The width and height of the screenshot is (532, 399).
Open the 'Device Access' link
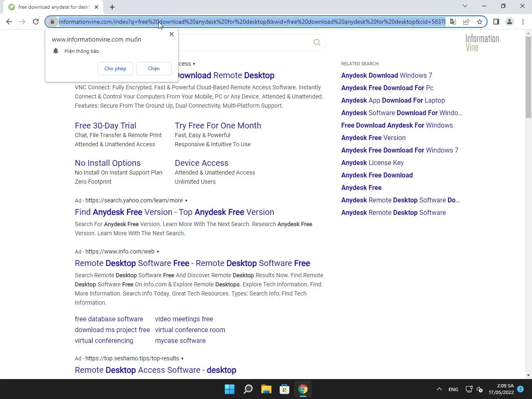click(x=202, y=163)
